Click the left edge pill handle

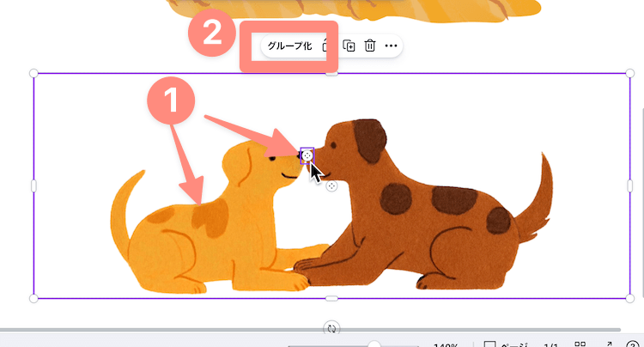(x=33, y=186)
